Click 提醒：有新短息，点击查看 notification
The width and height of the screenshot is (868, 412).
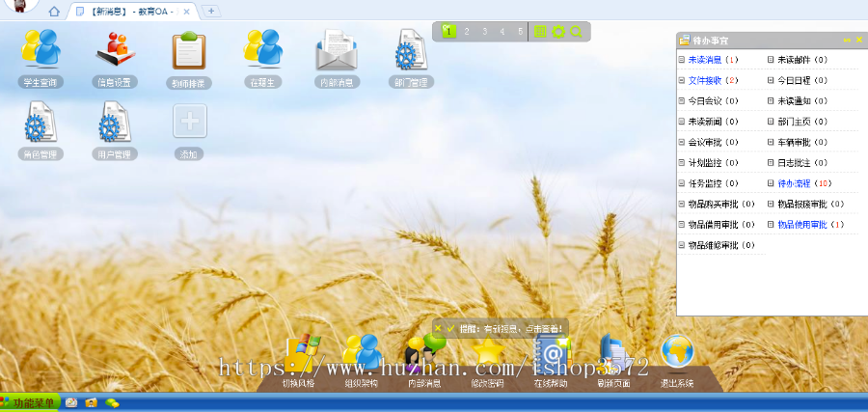tap(511, 328)
